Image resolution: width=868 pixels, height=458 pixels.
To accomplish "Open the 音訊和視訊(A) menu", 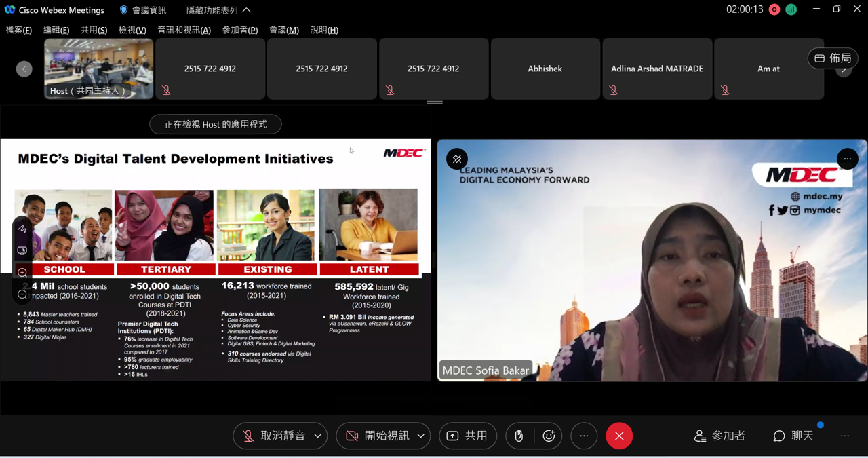I will [184, 30].
